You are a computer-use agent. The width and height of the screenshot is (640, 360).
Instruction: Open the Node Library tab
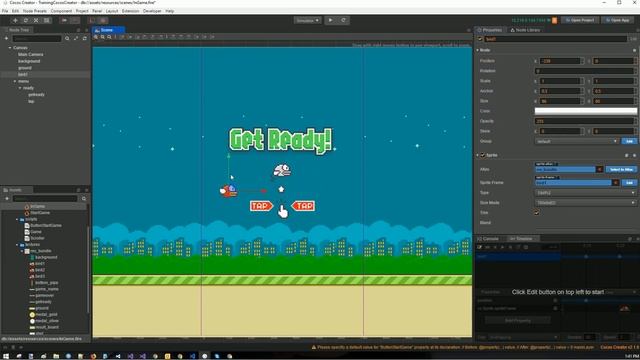click(x=525, y=30)
